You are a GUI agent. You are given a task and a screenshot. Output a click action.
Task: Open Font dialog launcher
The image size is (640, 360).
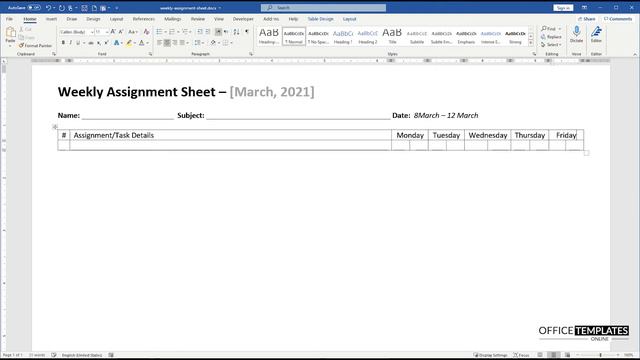[150, 54]
